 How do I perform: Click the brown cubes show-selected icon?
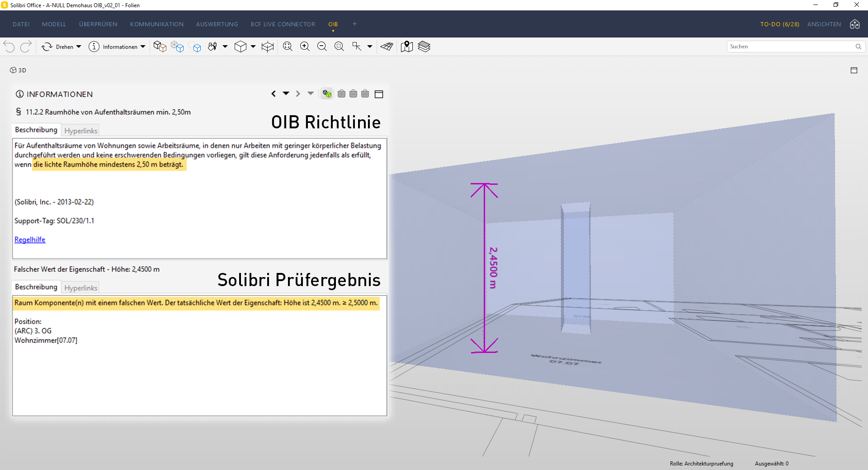(160, 47)
